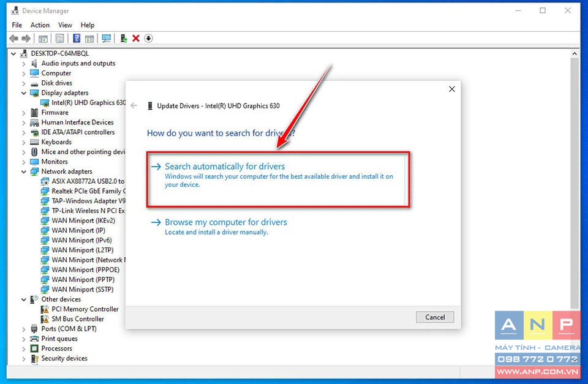
Task: Click the Keyboards category icon
Action: coord(34,141)
